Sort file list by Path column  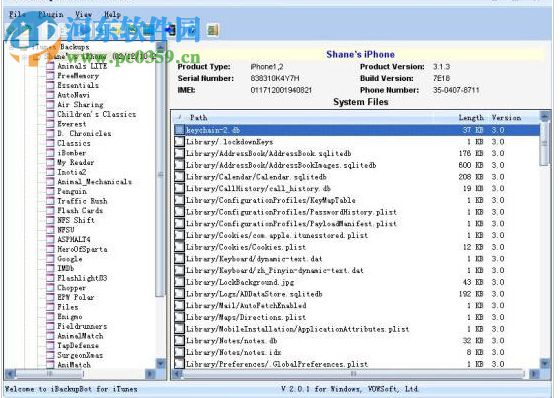pyautogui.click(x=198, y=118)
